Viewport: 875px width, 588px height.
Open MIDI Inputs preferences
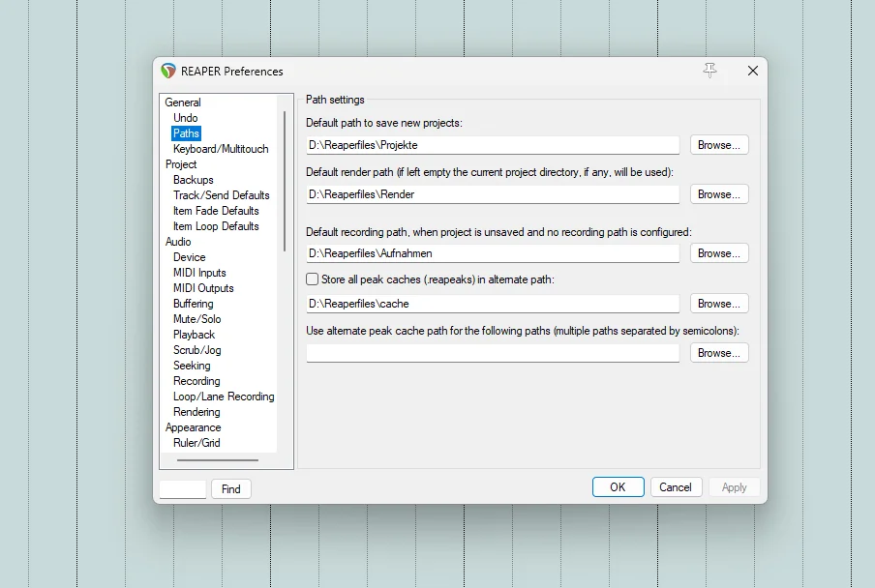click(199, 273)
